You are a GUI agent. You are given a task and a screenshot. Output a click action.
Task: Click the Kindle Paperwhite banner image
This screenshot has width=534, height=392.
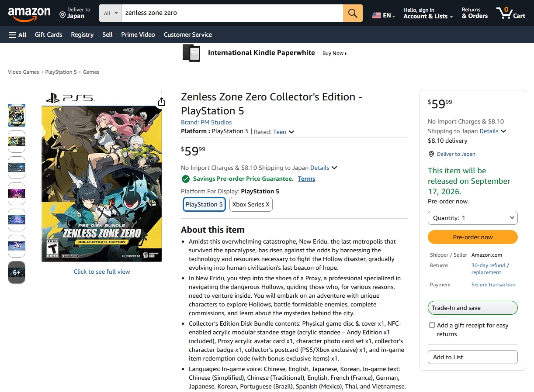coord(191,53)
